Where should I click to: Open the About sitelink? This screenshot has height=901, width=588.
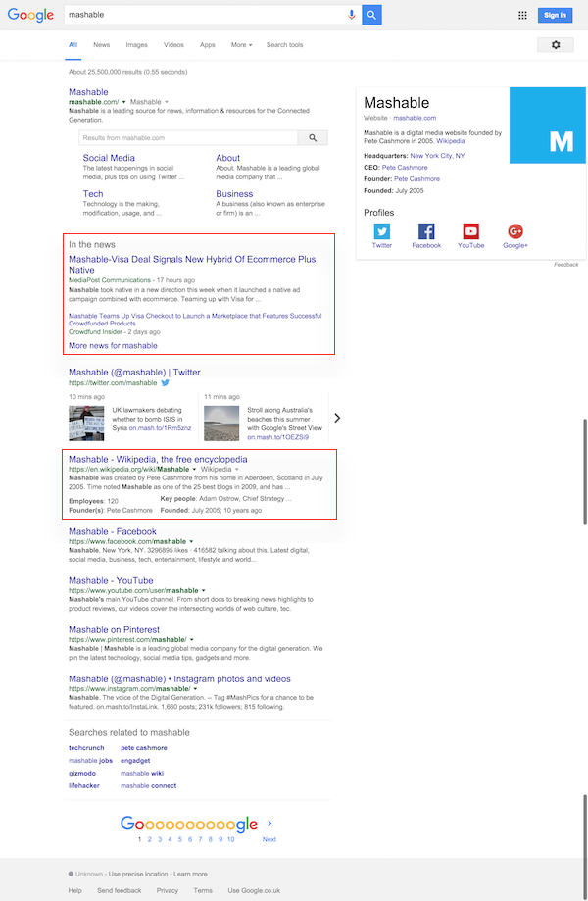tap(228, 158)
